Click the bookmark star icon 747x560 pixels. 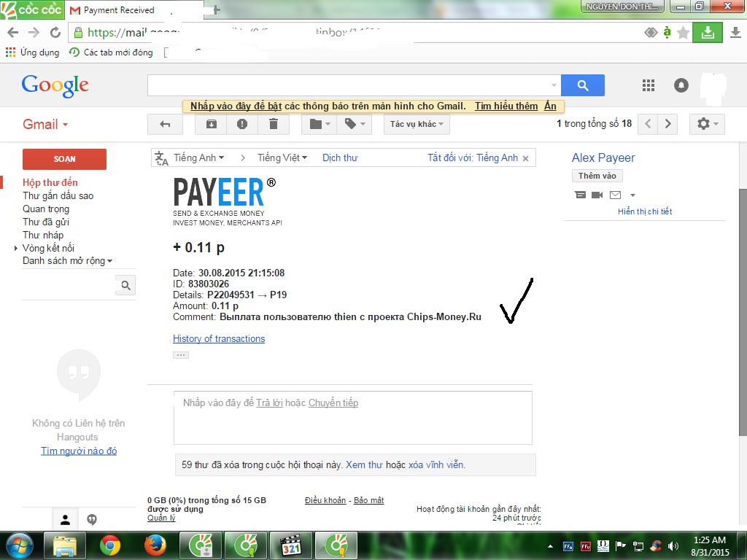(x=683, y=32)
